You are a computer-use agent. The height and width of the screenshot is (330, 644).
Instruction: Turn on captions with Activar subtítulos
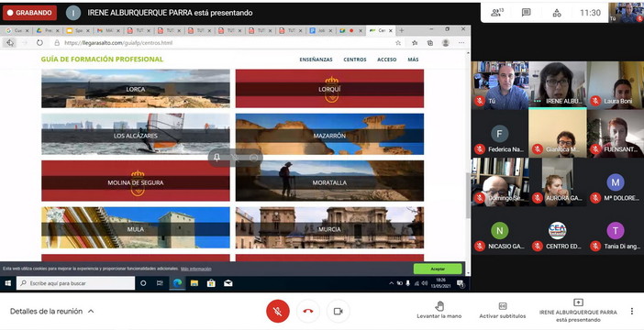coord(503,310)
